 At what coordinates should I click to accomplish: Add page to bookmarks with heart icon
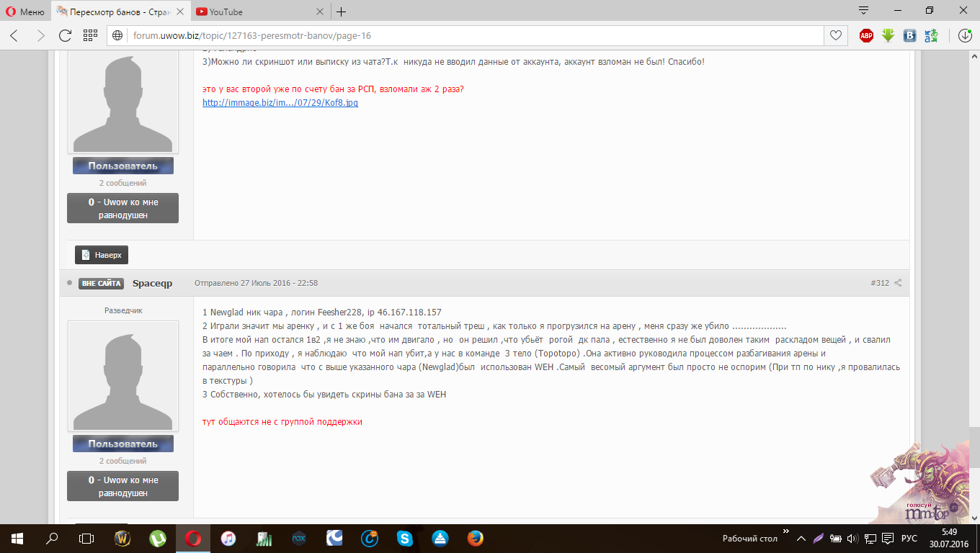point(835,35)
